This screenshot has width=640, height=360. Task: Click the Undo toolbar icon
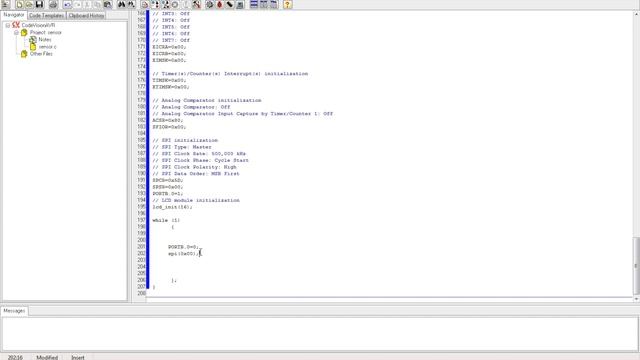[67, 4]
